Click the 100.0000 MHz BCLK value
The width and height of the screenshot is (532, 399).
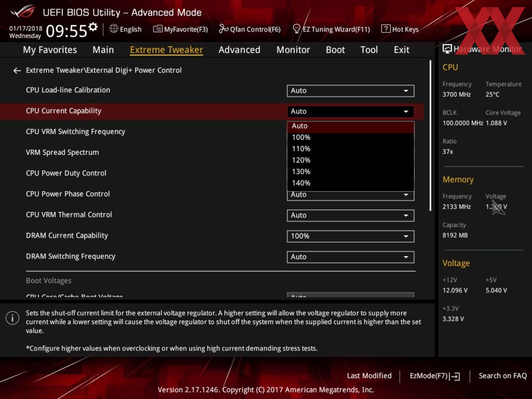point(463,123)
